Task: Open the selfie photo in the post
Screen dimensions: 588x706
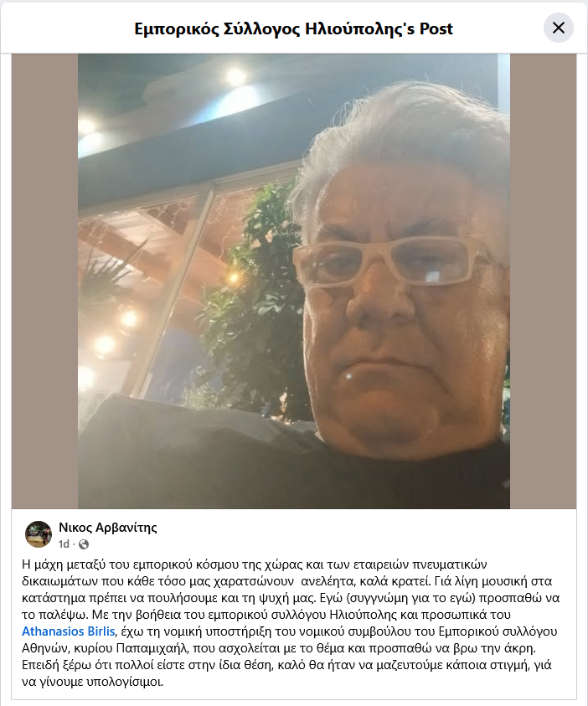Action: pos(293,281)
